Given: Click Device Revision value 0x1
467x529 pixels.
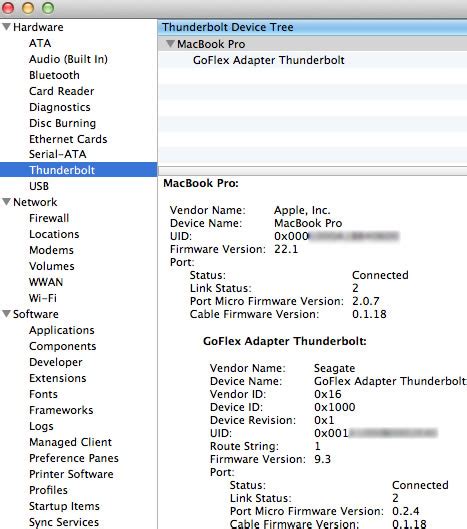Looking at the screenshot, I should [x=324, y=420].
